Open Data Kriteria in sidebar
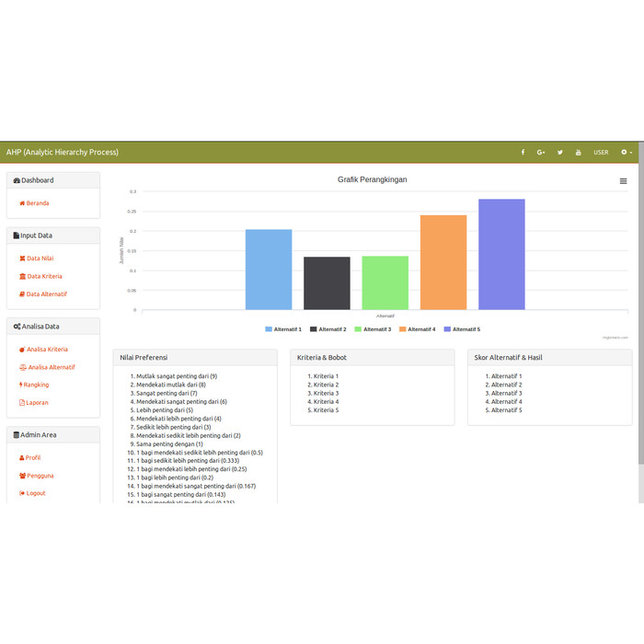644x644 pixels. pyautogui.click(x=44, y=277)
